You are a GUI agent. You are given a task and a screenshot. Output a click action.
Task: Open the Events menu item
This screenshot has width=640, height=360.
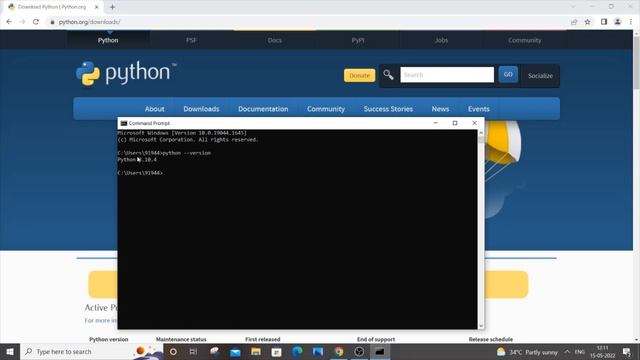point(479,109)
